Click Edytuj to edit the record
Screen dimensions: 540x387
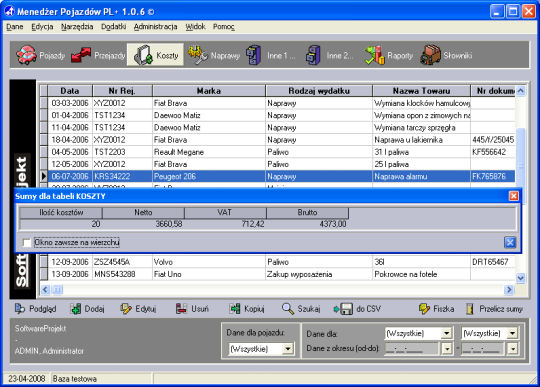138,309
